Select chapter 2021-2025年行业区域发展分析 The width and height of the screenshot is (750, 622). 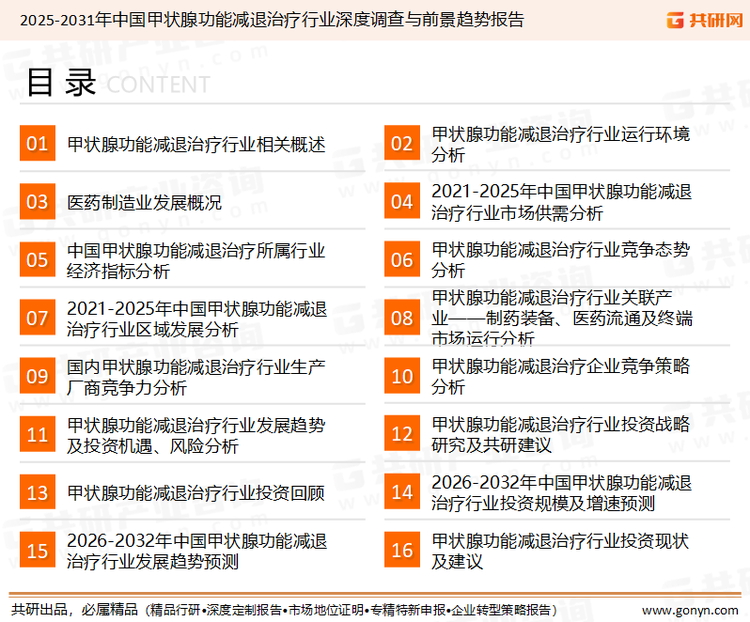pyautogui.click(x=197, y=319)
